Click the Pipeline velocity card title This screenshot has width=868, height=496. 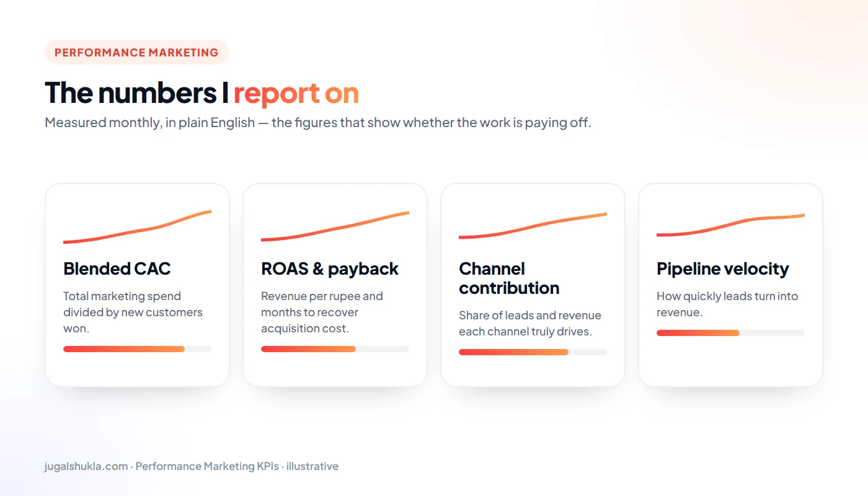pyautogui.click(x=723, y=268)
